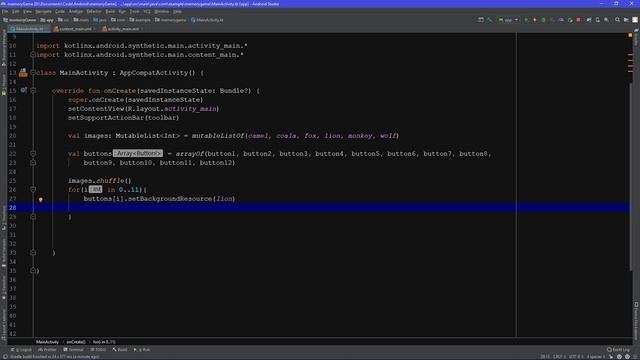Click line number 28 in gutter
The height and width of the screenshot is (360, 640).
pyautogui.click(x=13, y=208)
